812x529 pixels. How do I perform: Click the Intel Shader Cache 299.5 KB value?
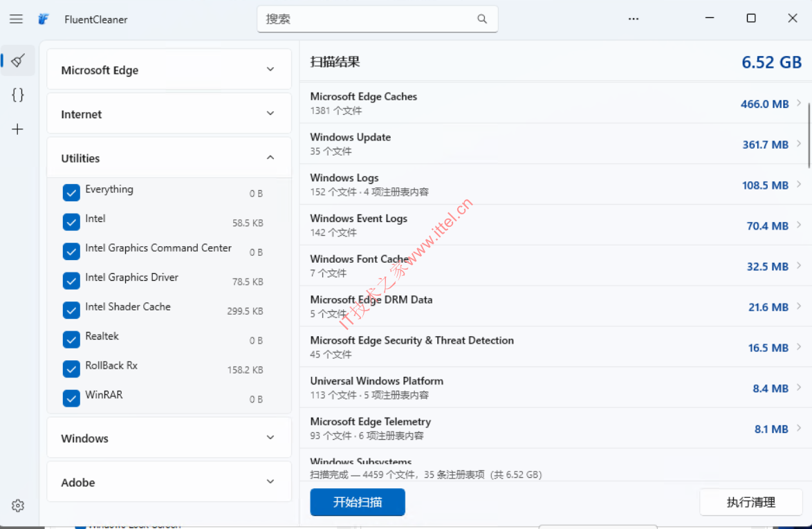click(245, 311)
